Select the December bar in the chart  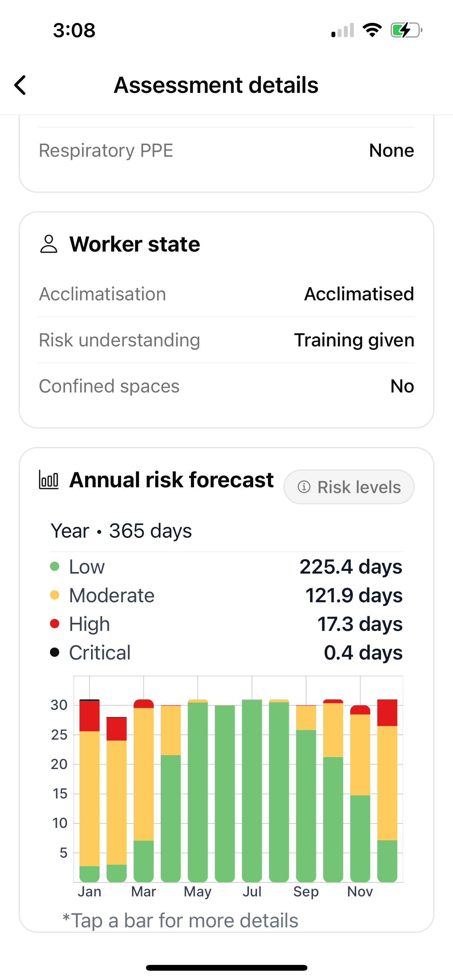click(387, 791)
